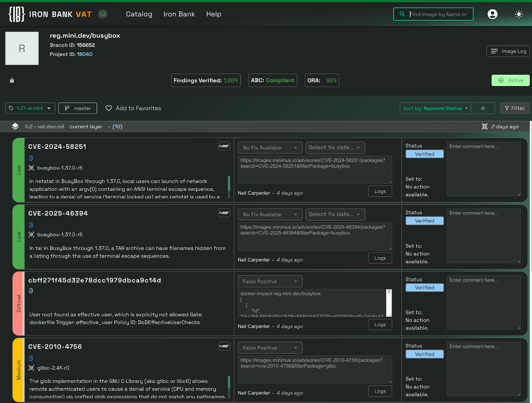Click the ABC Compliant badge
The height and width of the screenshot is (403, 532).
coord(273,80)
